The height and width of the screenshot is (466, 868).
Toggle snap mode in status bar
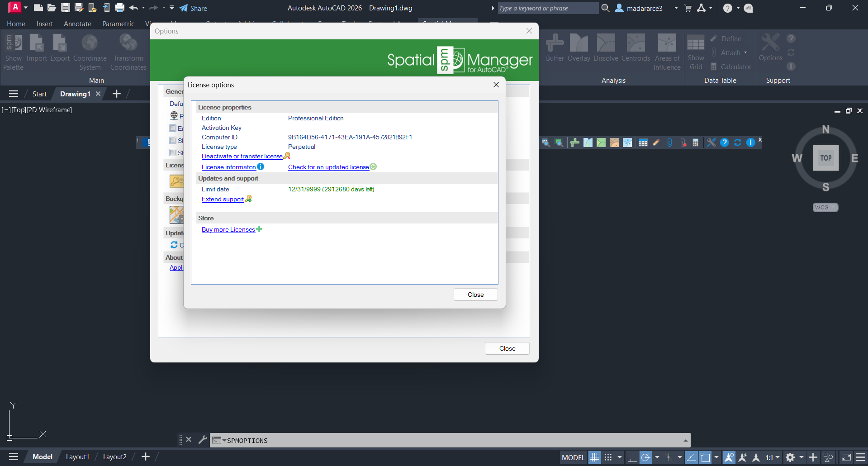click(608, 457)
